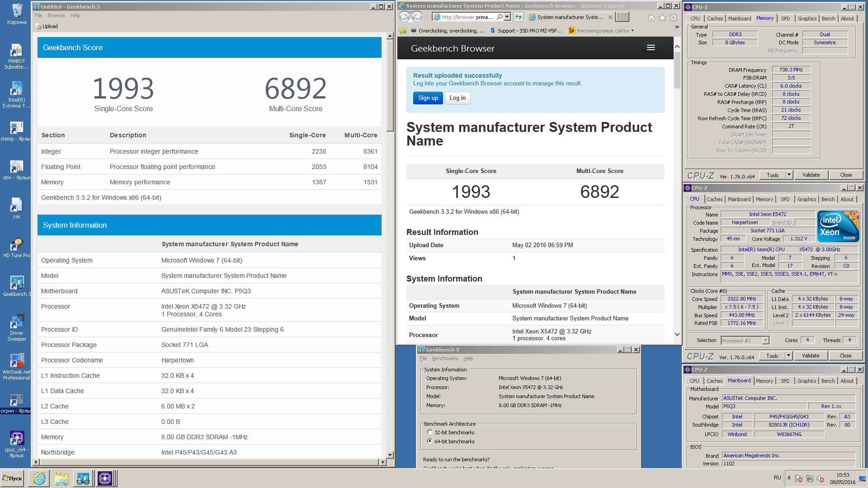Expand Рекомендуемые сайты favorites dropdown
The width and height of the screenshot is (868, 488).
pyautogui.click(x=632, y=31)
